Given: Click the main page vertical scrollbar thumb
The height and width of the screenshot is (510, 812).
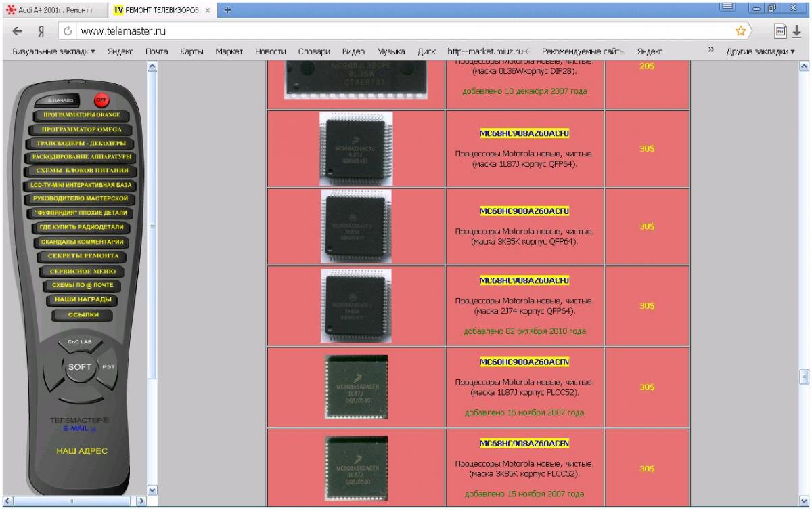Looking at the screenshot, I should pos(805,377).
